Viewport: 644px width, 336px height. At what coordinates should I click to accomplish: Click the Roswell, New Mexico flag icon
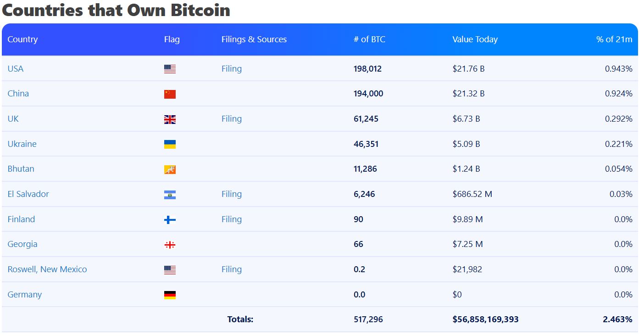pos(170,269)
